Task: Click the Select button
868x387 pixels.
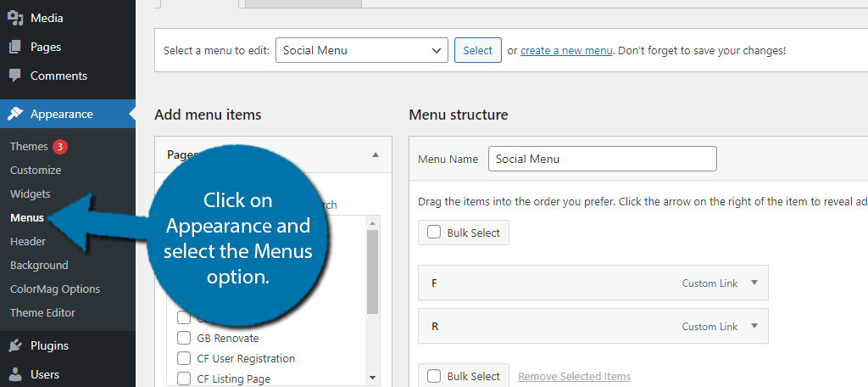Action: click(478, 50)
